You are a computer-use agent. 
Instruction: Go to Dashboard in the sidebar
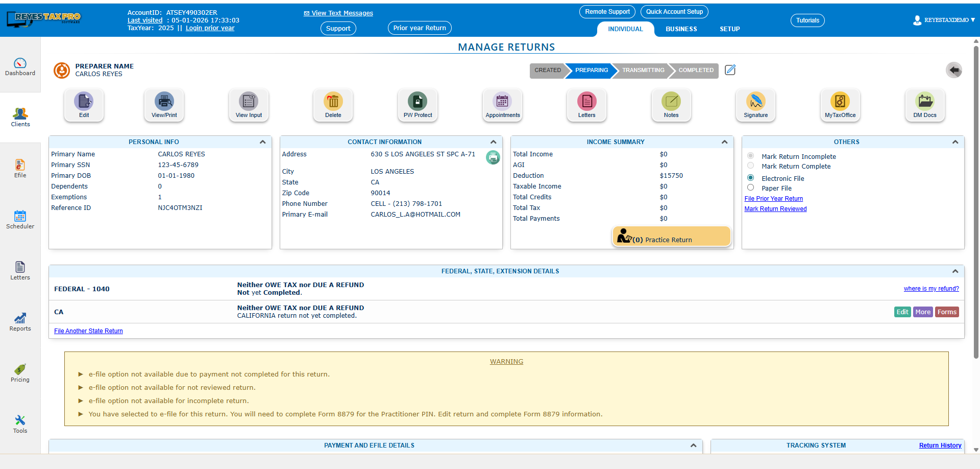20,67
